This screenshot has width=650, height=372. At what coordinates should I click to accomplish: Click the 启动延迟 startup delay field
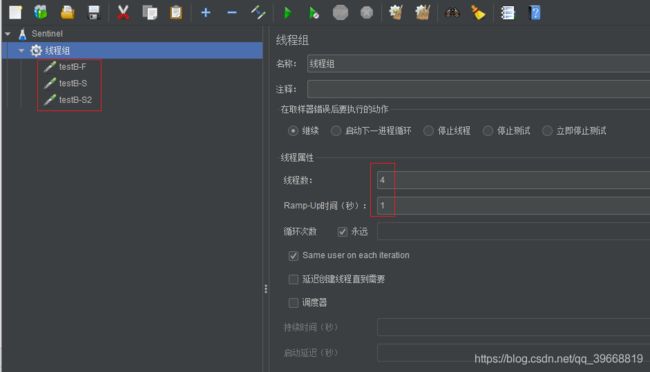[x=514, y=353]
